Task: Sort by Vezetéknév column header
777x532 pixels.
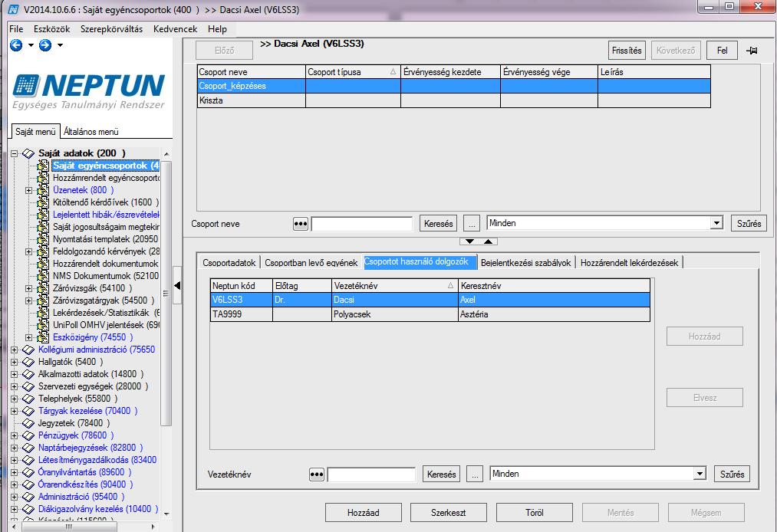Action: tap(394, 286)
